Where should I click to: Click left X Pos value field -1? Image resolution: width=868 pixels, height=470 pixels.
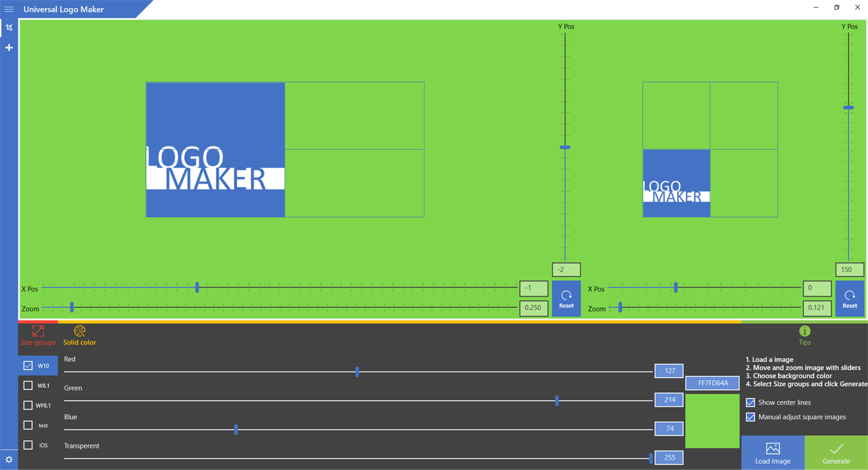pyautogui.click(x=534, y=288)
